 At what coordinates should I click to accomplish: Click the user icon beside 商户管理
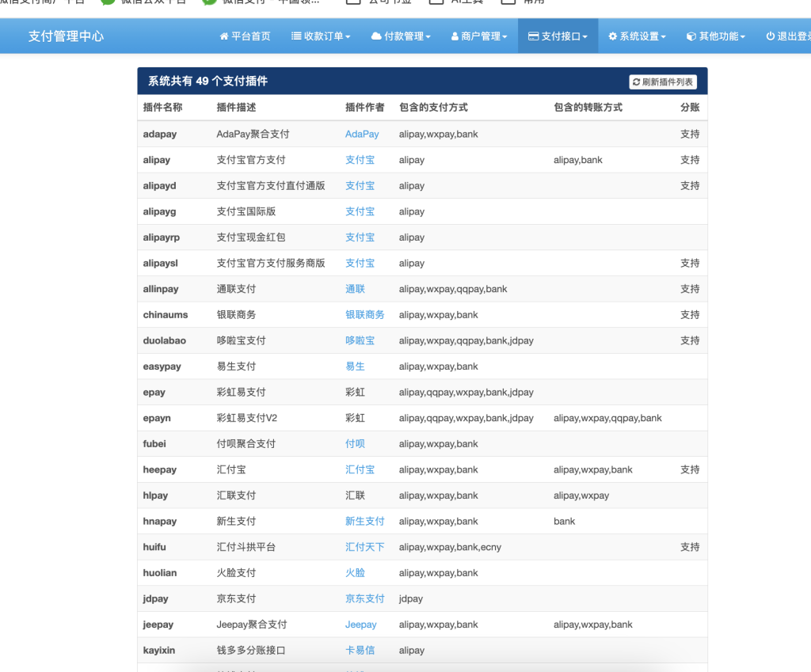click(455, 36)
